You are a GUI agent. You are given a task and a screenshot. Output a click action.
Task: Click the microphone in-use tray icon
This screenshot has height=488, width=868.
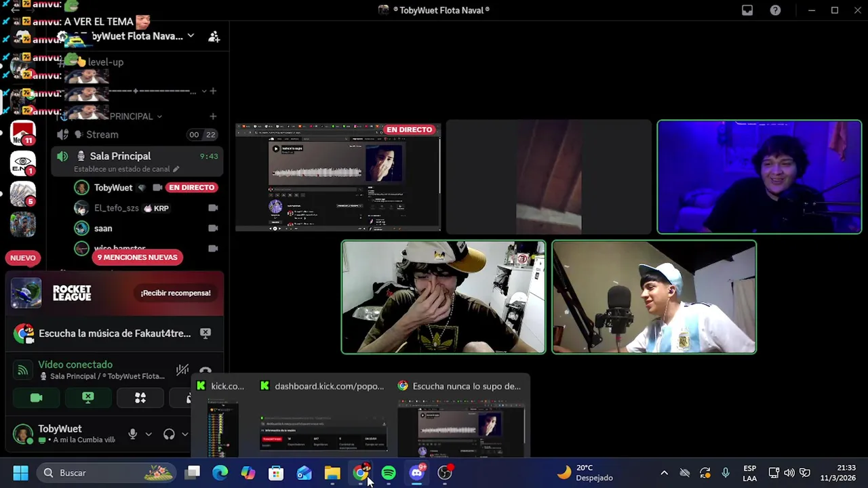[x=726, y=473]
